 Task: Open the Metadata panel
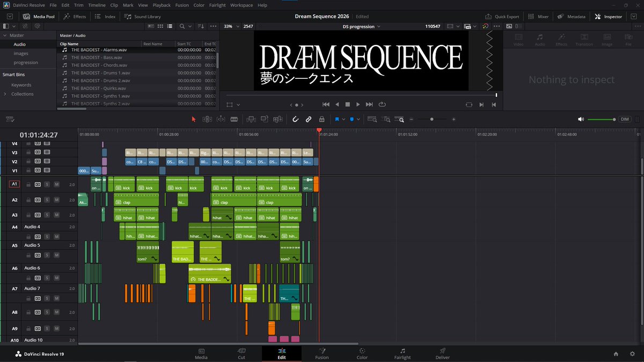pos(571,17)
